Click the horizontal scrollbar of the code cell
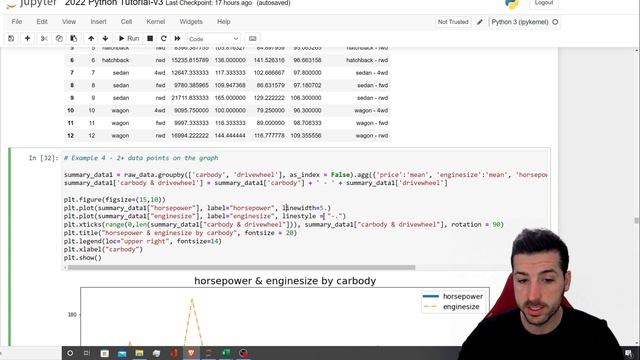The height and width of the screenshot is (360, 640). click(241, 267)
